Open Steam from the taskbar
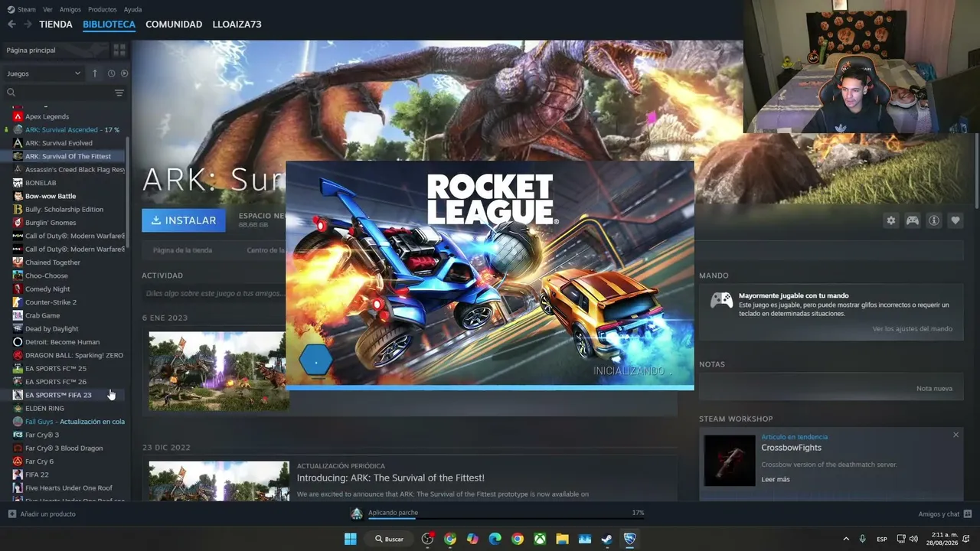The image size is (980, 551). (607, 539)
